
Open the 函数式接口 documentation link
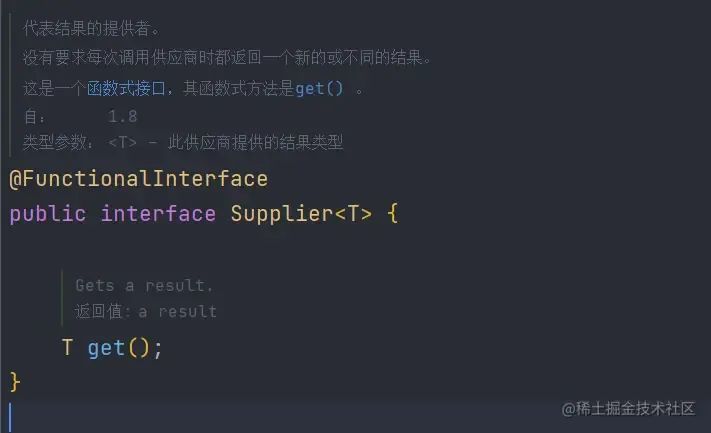tap(126, 88)
